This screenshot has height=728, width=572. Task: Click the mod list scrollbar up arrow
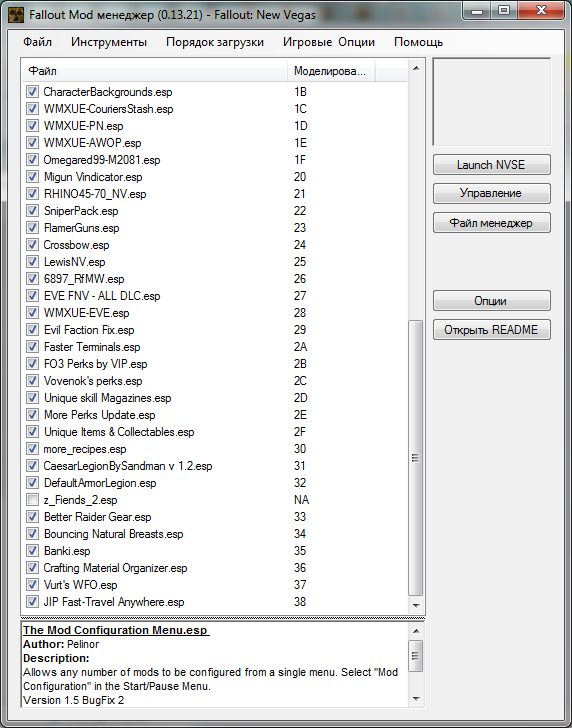[416, 68]
